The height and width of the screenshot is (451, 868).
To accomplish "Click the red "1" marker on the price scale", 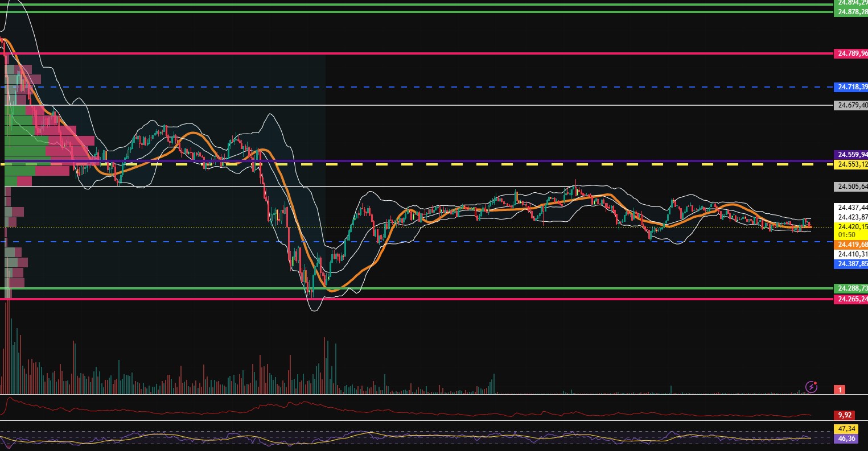I will click(840, 390).
